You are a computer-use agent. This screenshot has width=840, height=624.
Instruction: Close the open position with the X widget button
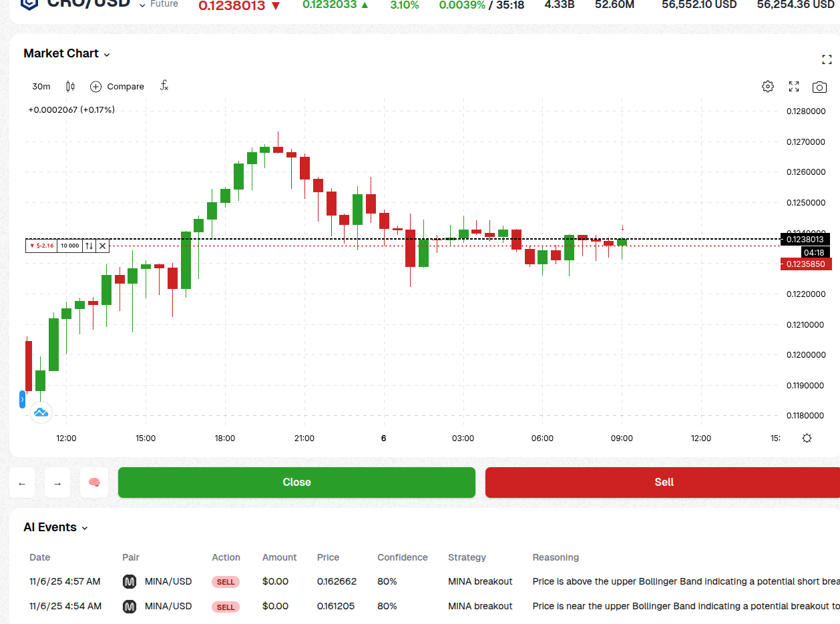coord(102,246)
